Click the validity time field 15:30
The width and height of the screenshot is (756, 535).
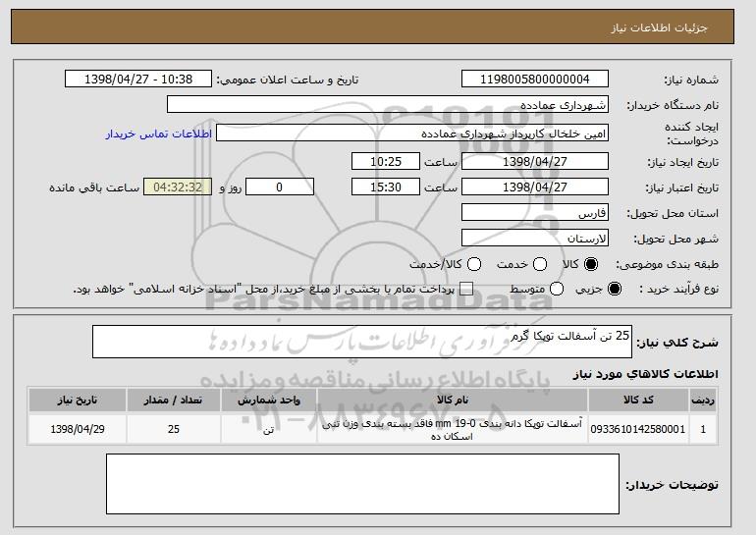386,187
